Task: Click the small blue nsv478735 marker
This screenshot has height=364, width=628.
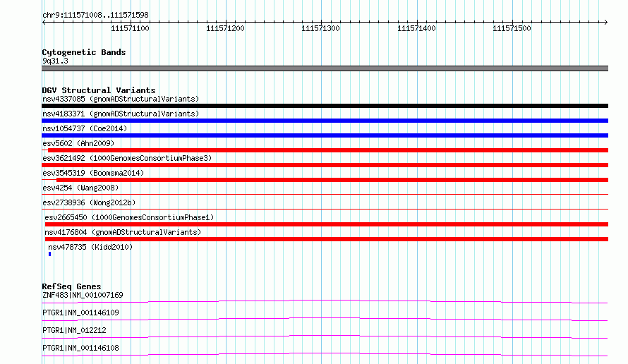Action: click(x=49, y=254)
